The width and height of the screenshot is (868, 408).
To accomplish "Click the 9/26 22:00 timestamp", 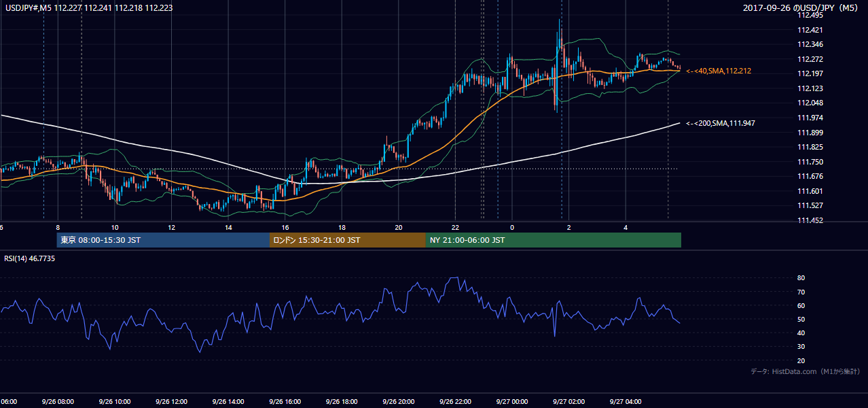I will tap(454, 401).
